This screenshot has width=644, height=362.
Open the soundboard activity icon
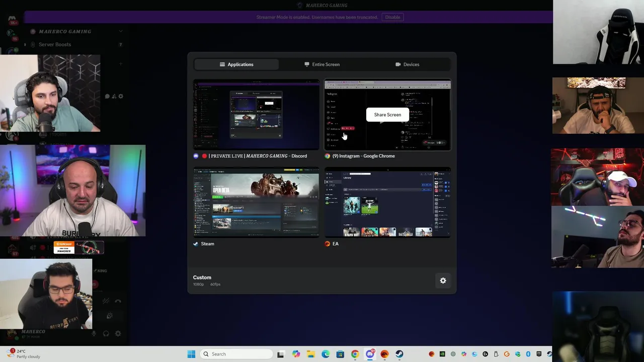pyautogui.click(x=109, y=316)
